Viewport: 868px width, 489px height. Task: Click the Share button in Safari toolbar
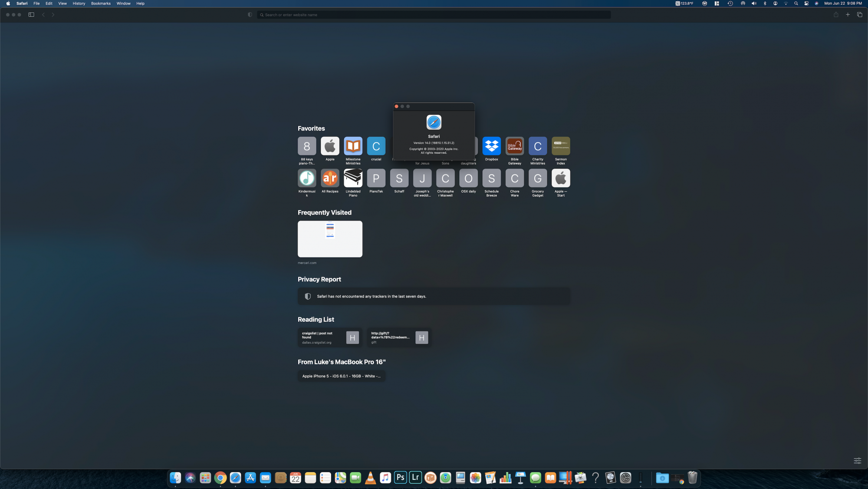(836, 15)
